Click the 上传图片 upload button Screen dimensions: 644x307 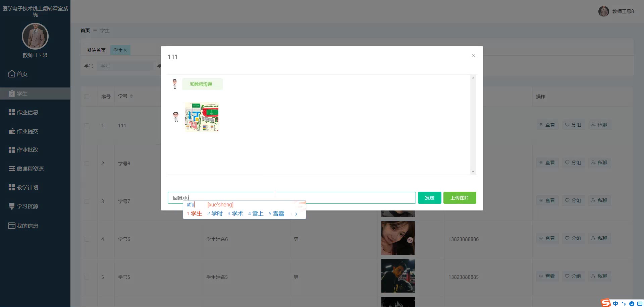click(x=460, y=198)
